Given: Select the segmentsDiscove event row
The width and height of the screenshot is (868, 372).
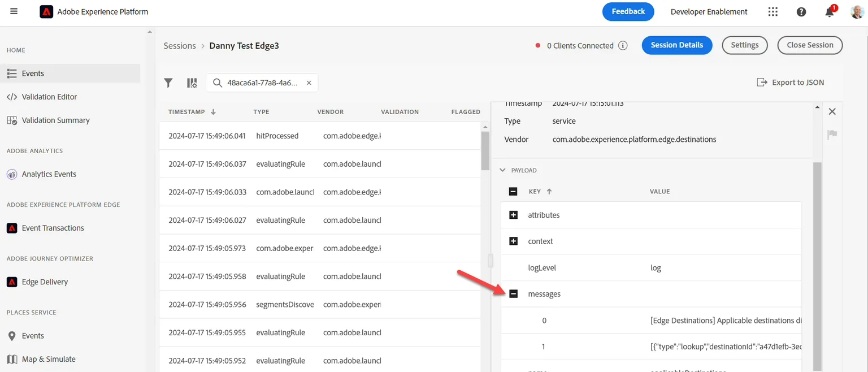Looking at the screenshot, I should 320,304.
